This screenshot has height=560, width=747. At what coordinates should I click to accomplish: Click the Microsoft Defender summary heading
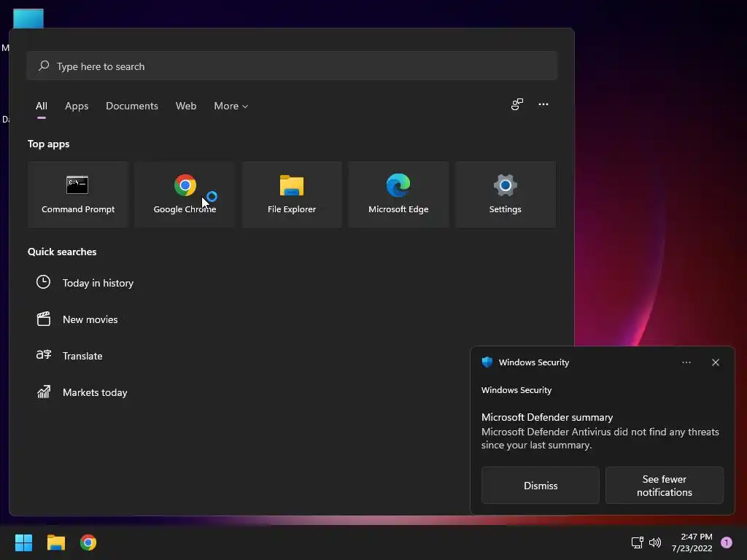point(547,417)
